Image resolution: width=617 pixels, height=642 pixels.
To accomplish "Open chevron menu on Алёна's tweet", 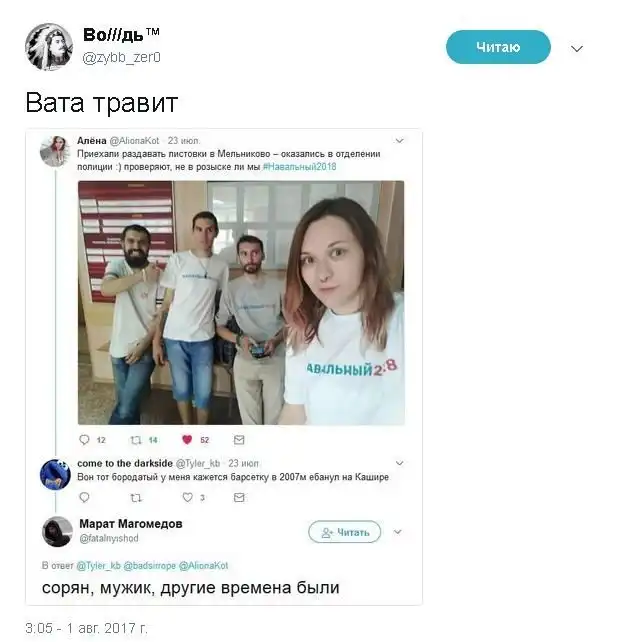I will [x=400, y=141].
